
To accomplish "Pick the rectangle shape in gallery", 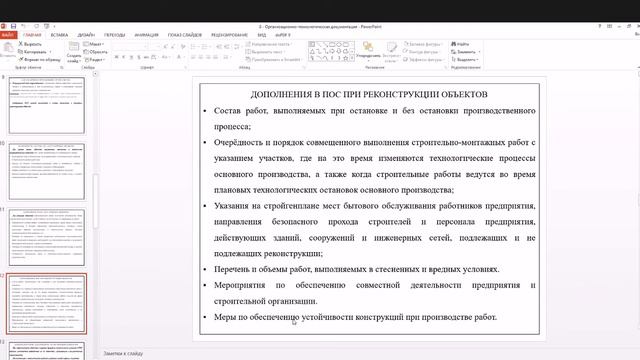I will [332, 44].
